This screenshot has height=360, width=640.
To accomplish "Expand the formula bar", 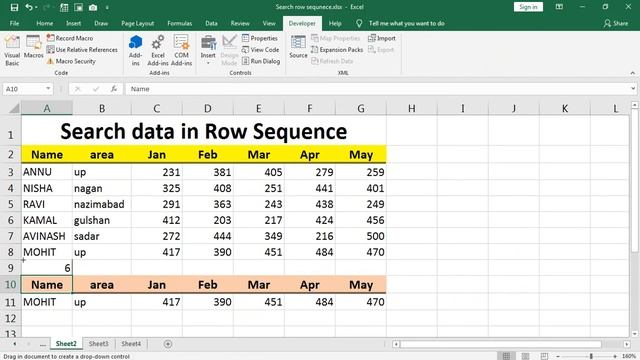I will pos(633,89).
